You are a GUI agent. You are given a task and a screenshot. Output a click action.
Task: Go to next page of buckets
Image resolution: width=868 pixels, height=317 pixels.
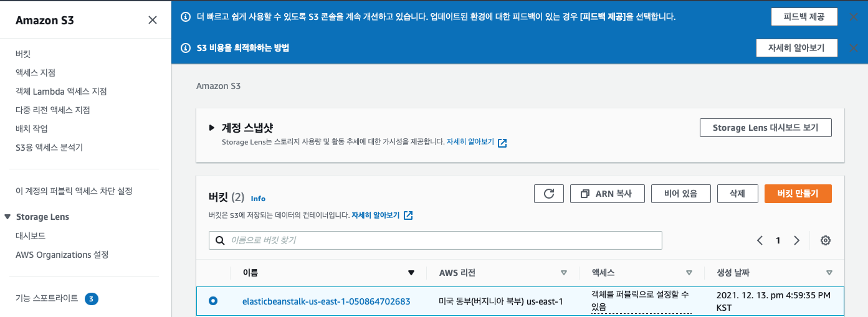(796, 240)
